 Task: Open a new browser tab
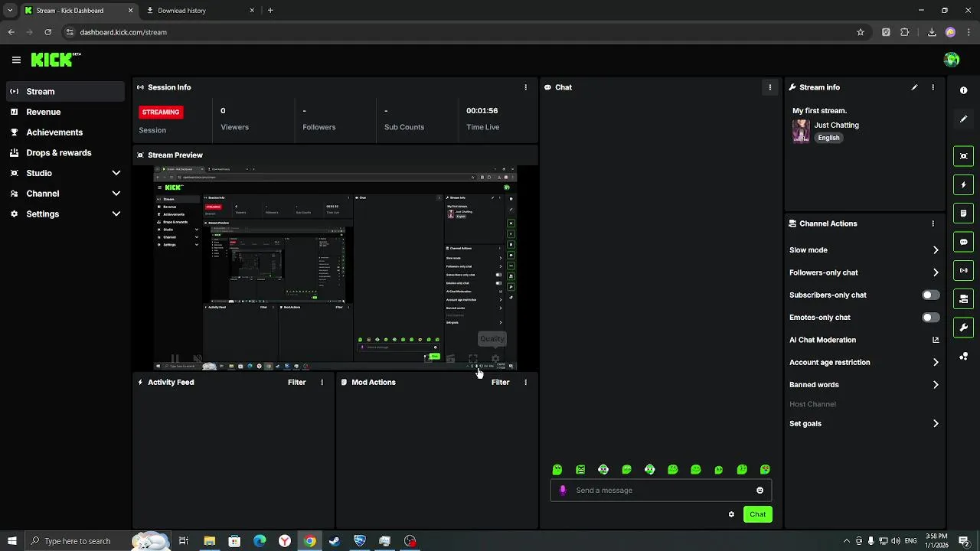coord(270,11)
